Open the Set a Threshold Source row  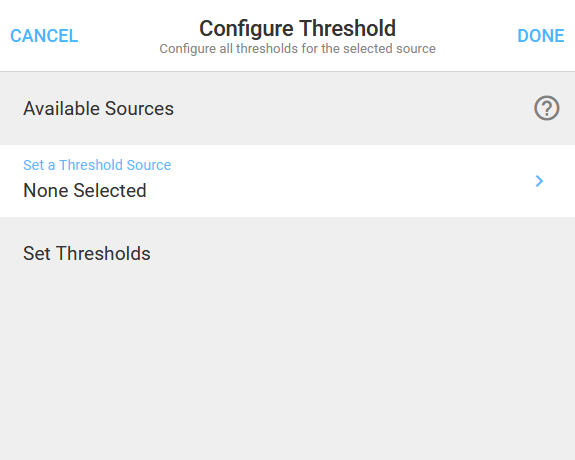(288, 181)
